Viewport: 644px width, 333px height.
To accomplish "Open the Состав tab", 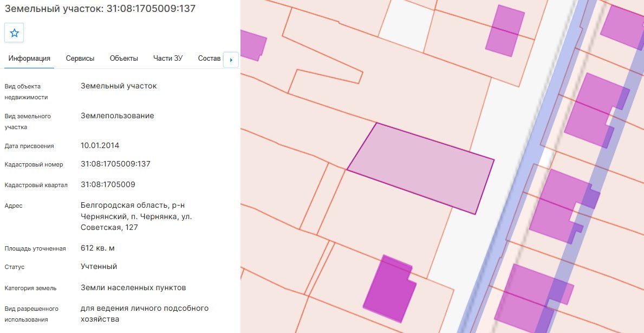I will coord(210,59).
